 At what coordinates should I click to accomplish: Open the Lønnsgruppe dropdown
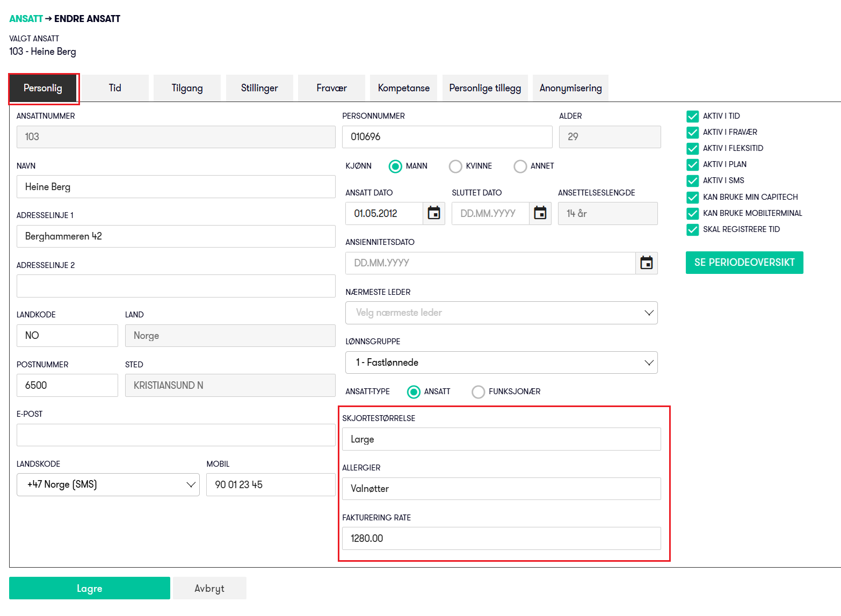(502, 363)
